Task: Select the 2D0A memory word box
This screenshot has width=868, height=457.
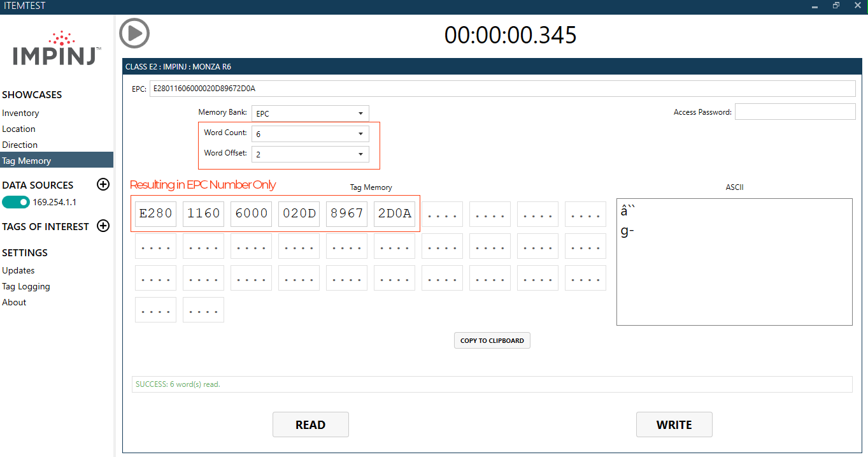Action: tap(395, 214)
